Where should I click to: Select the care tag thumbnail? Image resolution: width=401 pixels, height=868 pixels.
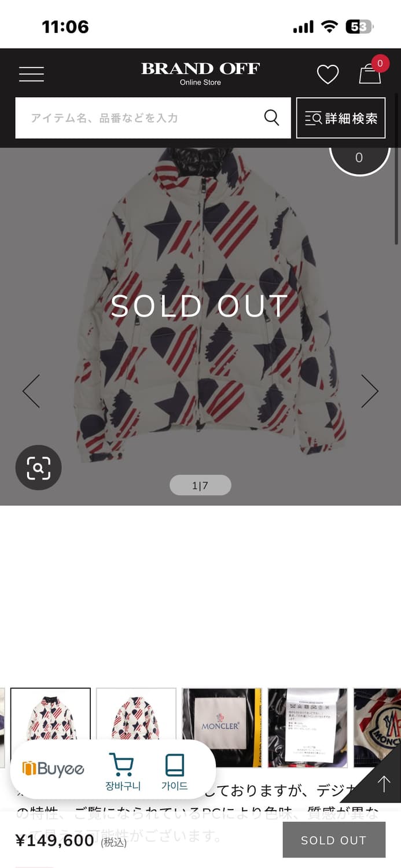(x=307, y=727)
